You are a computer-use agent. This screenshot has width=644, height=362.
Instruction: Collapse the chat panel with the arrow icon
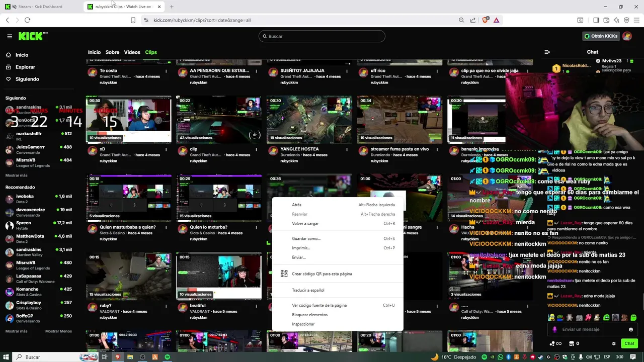547,52
